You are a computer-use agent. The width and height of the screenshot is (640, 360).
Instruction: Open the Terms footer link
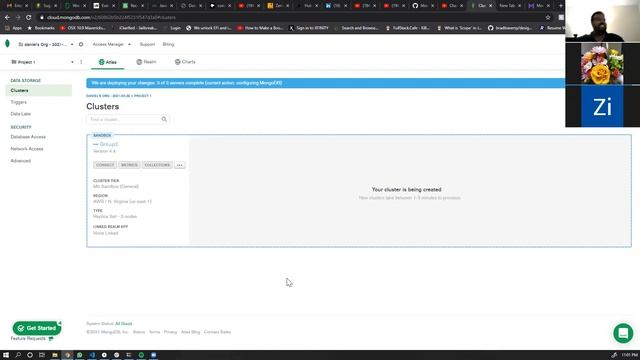(154, 332)
